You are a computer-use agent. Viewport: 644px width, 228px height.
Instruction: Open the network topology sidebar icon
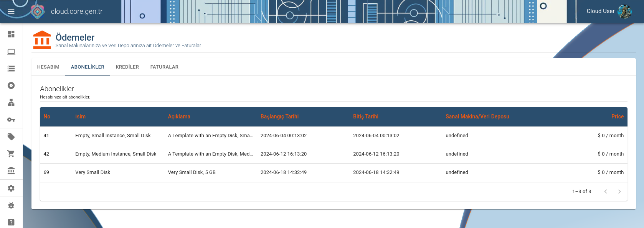pos(11,102)
